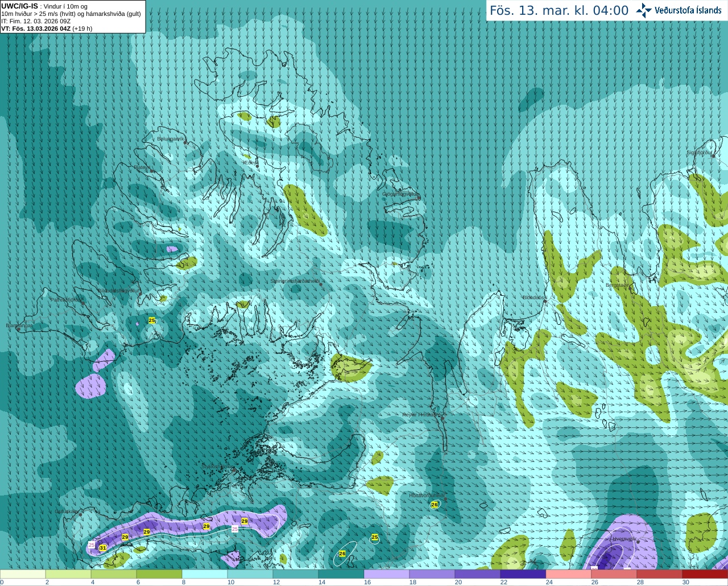728x586 pixels.
Task: Click the 20–22 purple legend swatch
Action: click(x=478, y=574)
